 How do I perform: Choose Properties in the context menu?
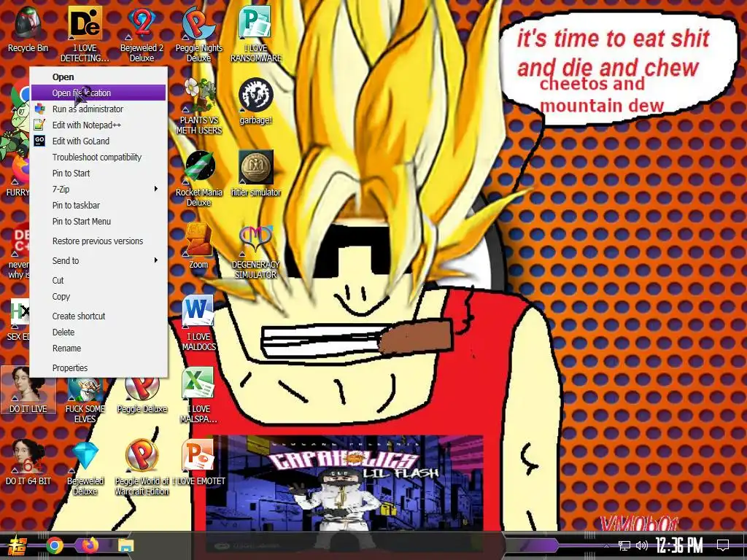(x=98, y=368)
